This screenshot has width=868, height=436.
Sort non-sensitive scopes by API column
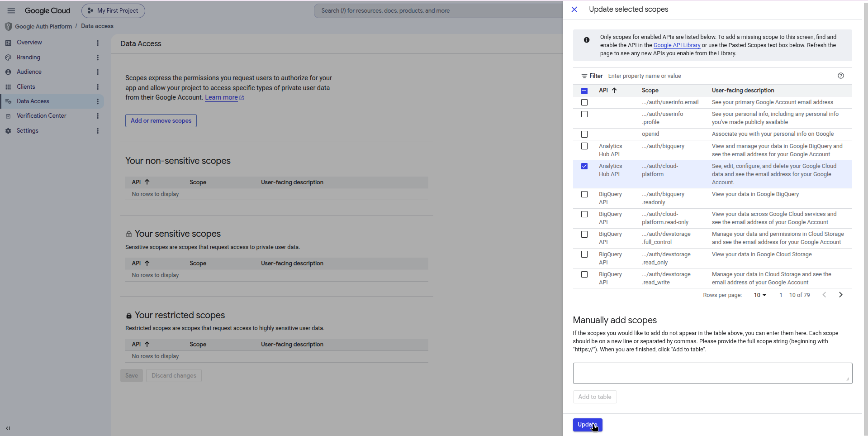141,182
